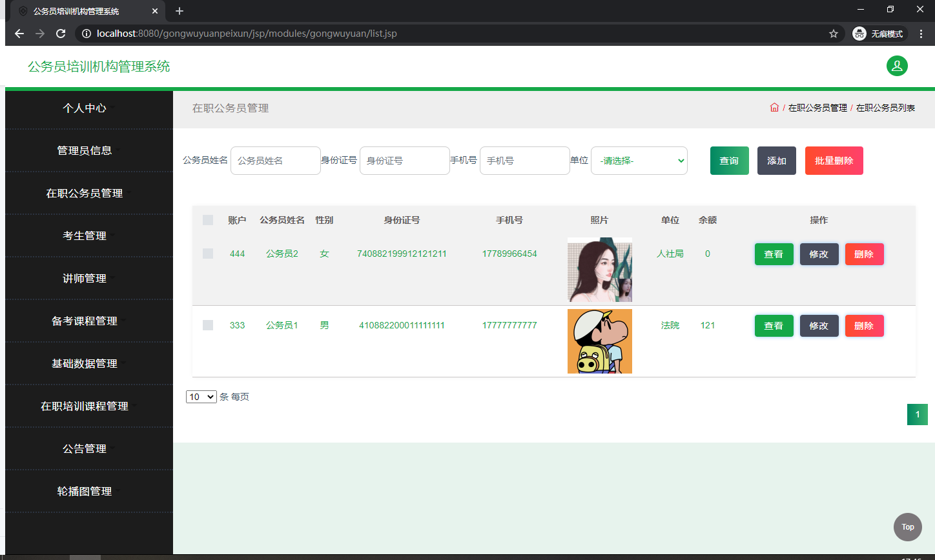Go to page 1 in pagination

(x=918, y=415)
